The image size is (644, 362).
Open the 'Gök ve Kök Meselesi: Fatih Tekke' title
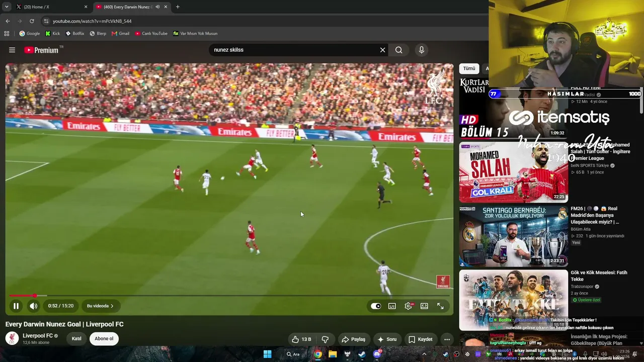coord(599,276)
